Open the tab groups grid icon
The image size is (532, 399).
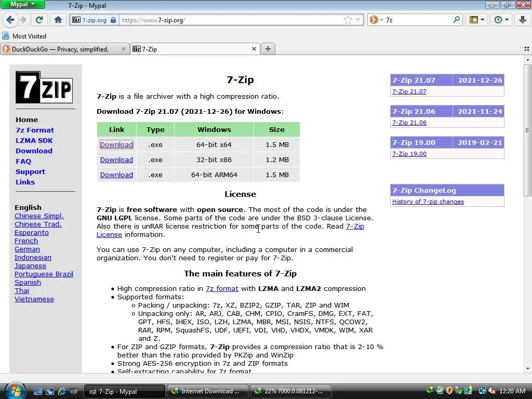[527, 49]
